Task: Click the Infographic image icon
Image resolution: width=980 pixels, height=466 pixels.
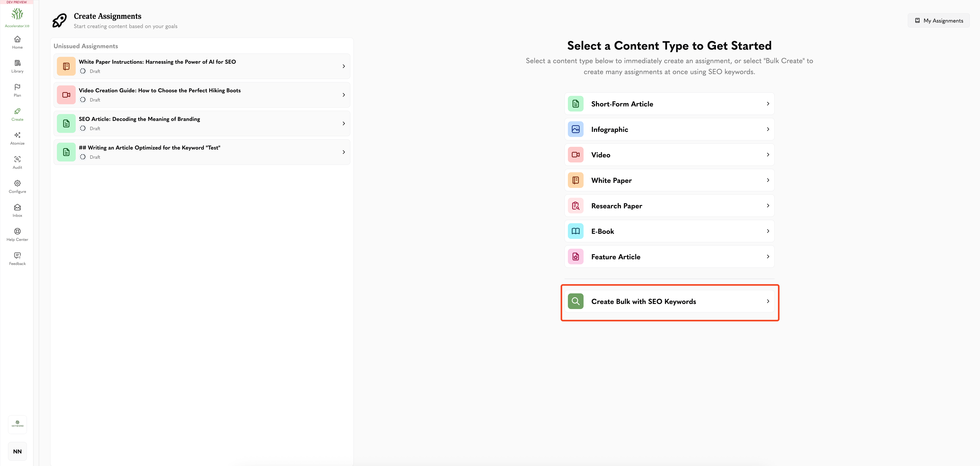Action: [576, 129]
